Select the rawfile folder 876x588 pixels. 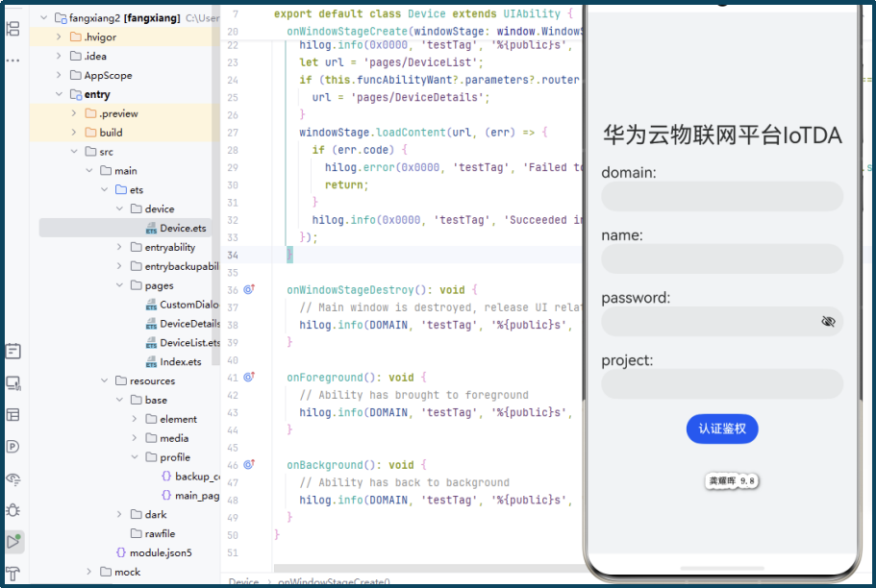160,534
